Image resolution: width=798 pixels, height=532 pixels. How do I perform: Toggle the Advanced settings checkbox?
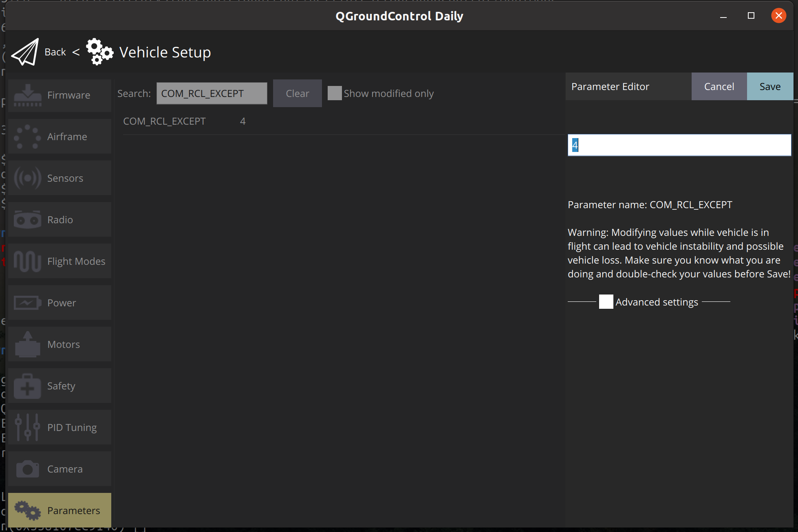pos(606,302)
